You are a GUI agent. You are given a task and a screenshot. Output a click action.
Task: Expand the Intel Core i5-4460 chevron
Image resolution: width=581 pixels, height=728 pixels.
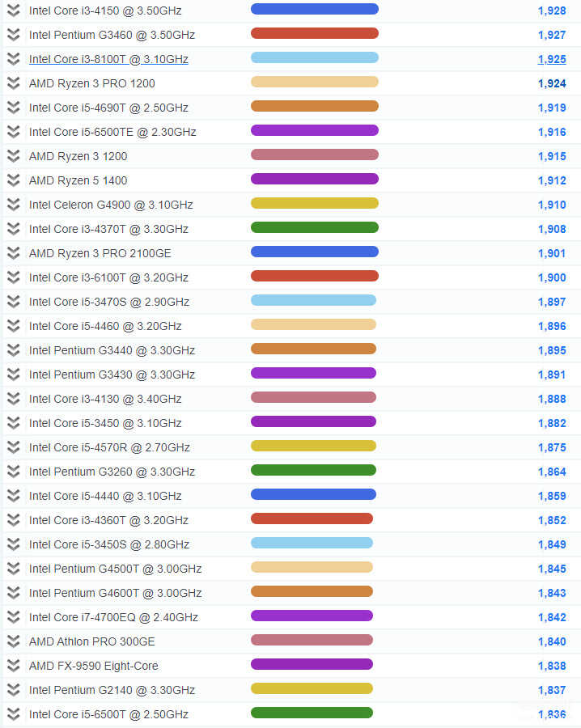pos(14,325)
